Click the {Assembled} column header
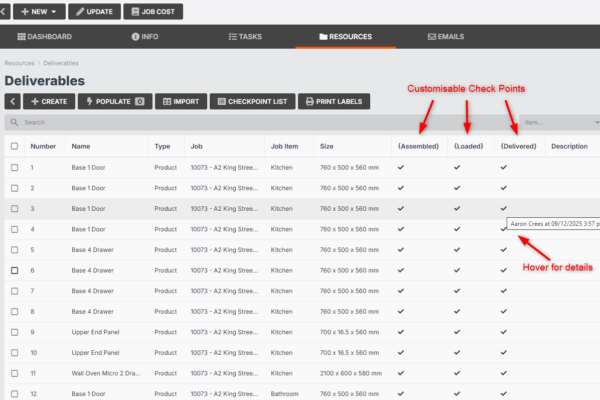This screenshot has height=400, width=600. 418,146
